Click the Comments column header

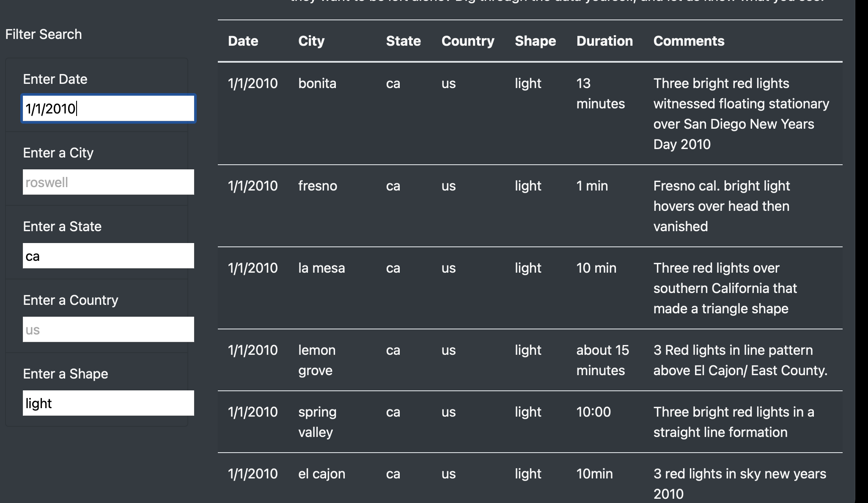pyautogui.click(x=689, y=41)
